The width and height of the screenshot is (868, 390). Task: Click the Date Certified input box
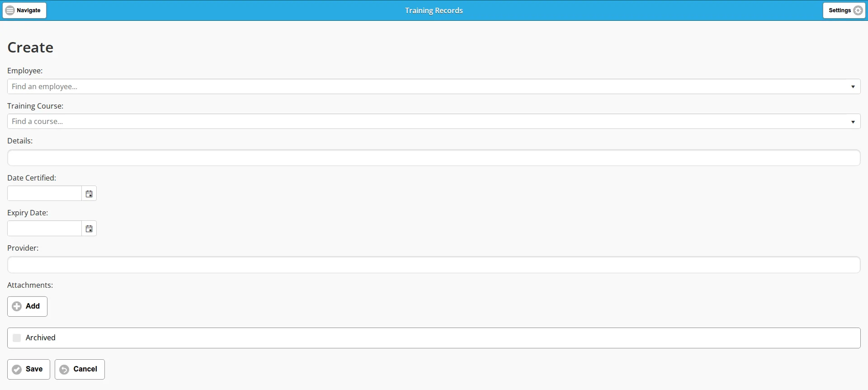(x=44, y=193)
